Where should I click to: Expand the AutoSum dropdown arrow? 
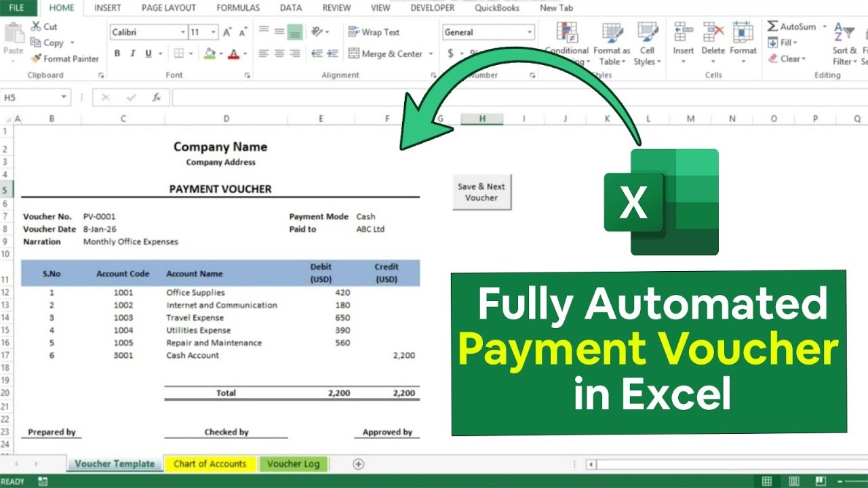[x=825, y=26]
